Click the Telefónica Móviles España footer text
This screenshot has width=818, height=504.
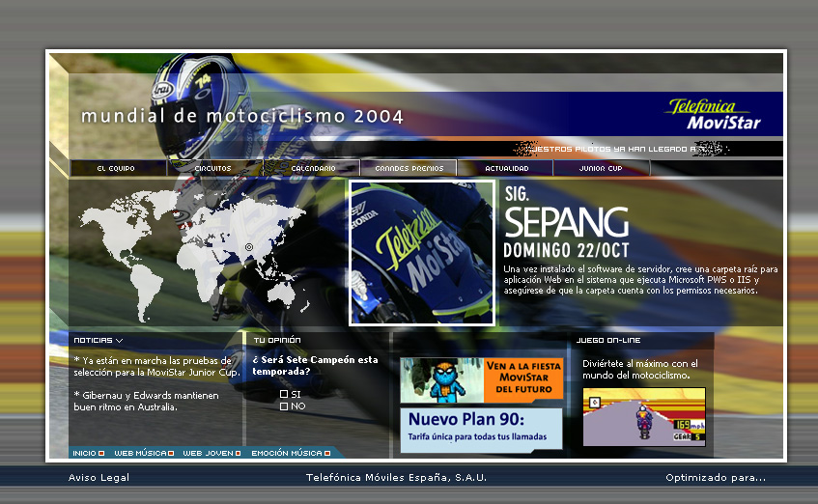[x=396, y=477]
